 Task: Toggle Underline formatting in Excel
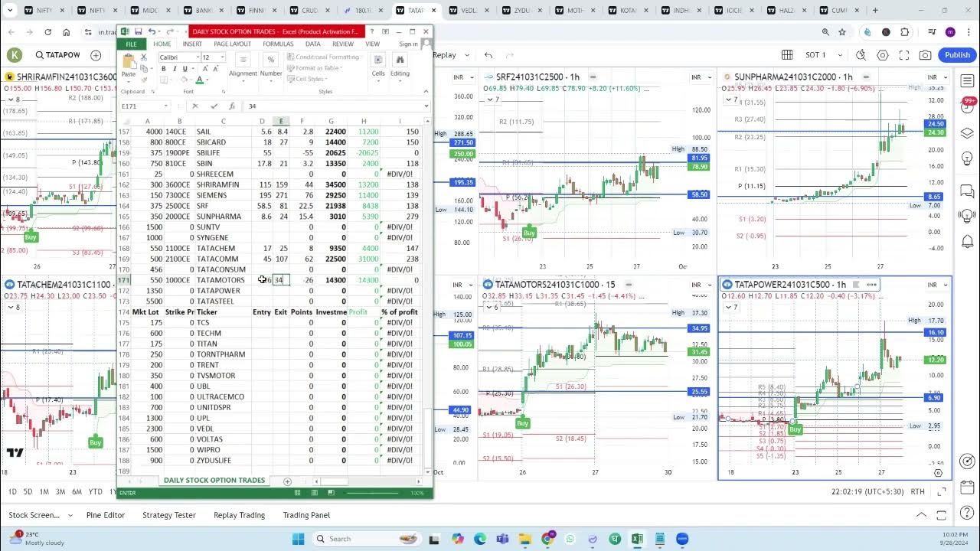pos(185,69)
